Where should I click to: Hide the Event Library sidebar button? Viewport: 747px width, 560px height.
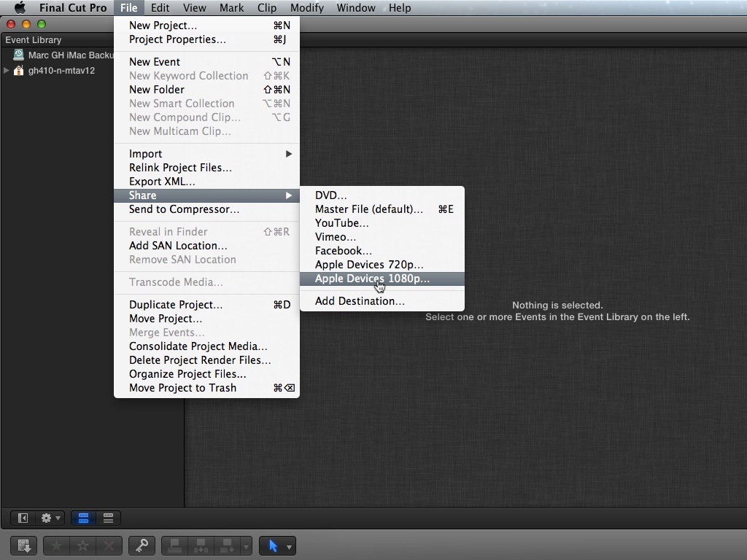(23, 518)
